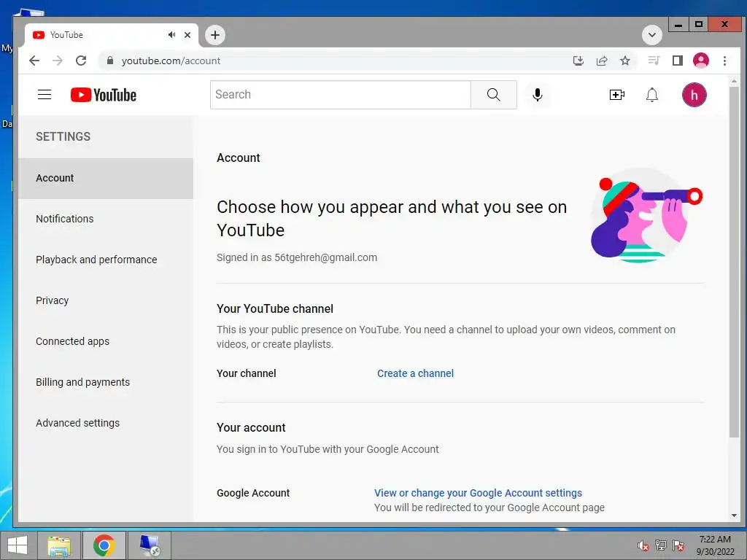Open Advanced settings
Screen dimensions: 747x560
tap(105, 424)
